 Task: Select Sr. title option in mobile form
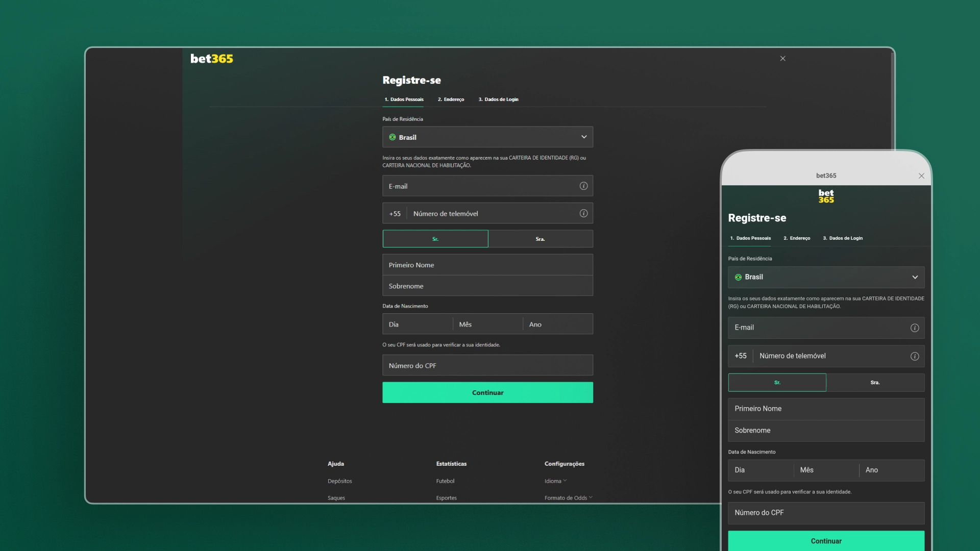(x=777, y=383)
